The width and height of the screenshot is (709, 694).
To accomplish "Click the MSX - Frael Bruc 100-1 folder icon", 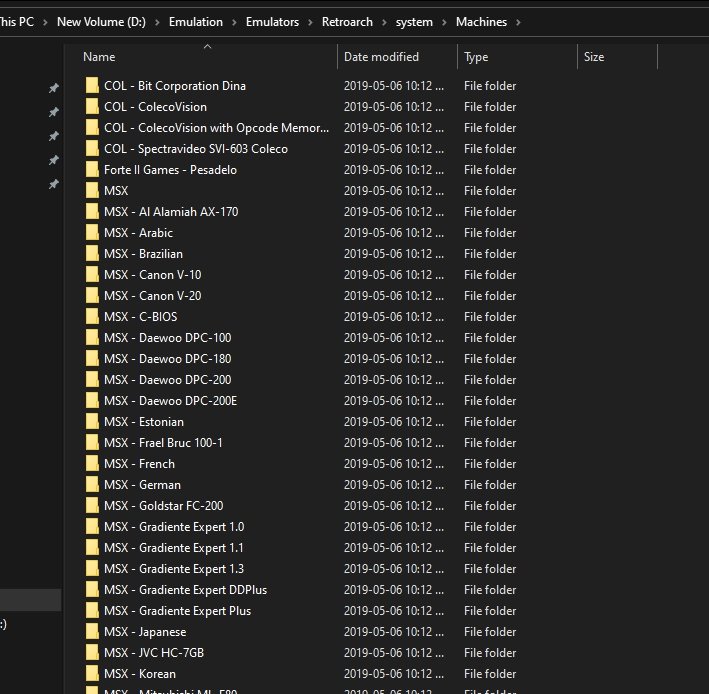I will pyautogui.click(x=92, y=442).
